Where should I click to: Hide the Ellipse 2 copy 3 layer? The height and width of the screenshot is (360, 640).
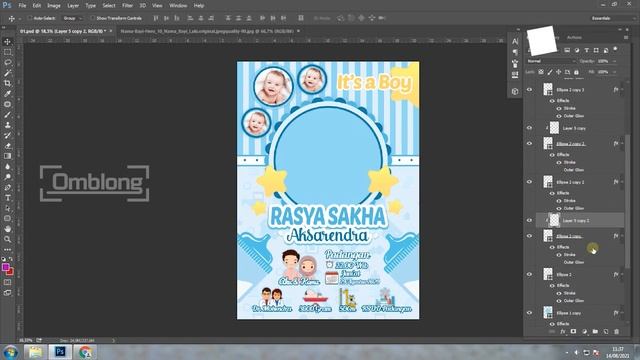529,89
